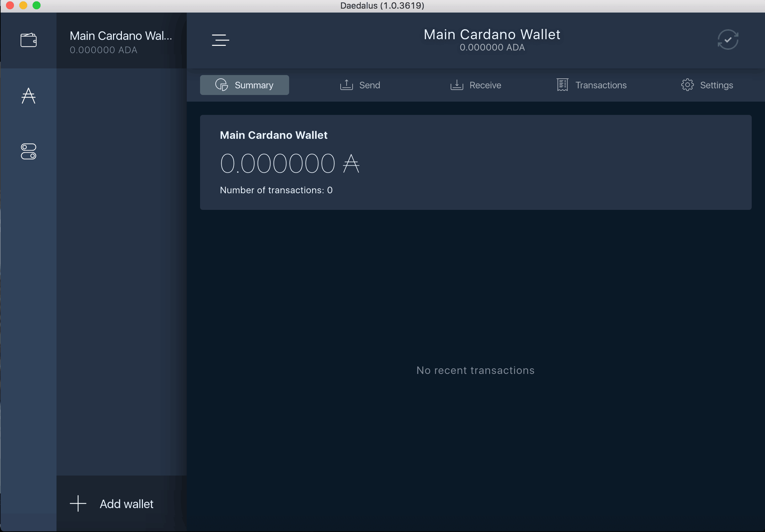The image size is (765, 532).
Task: Toggle the wallet sync status indicator
Action: click(x=728, y=40)
